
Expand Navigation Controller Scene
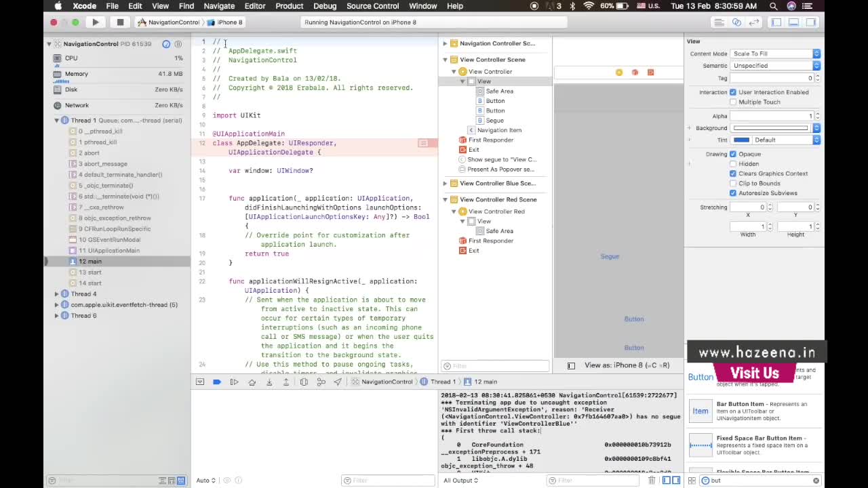(446, 43)
